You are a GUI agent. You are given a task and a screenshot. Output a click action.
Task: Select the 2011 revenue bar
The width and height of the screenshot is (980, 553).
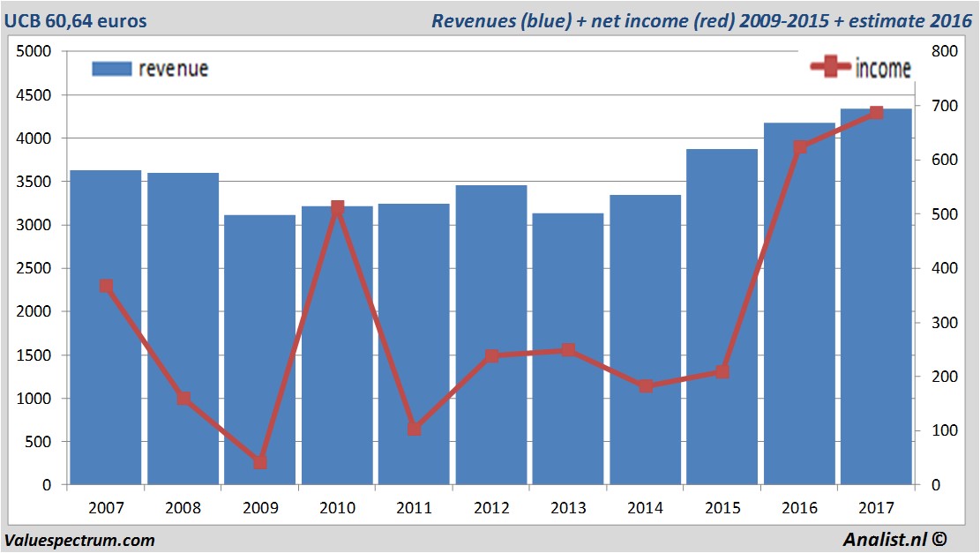[x=414, y=344]
